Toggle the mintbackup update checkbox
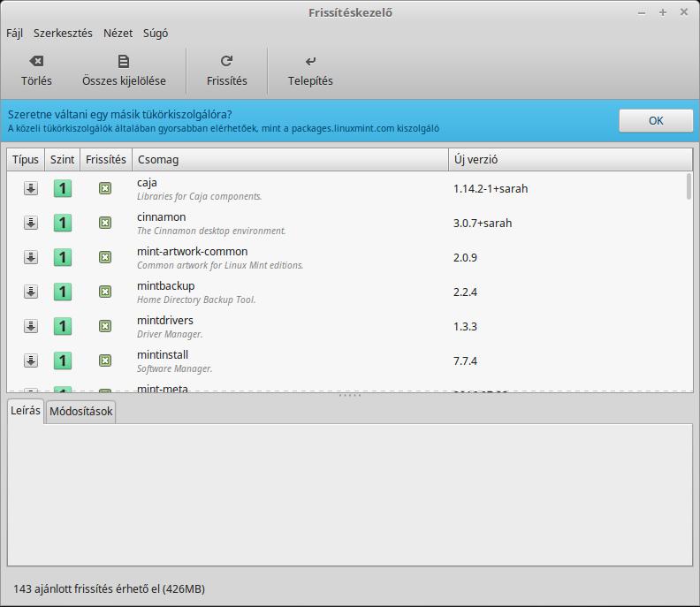Screen dimensions: 700x607 [x=105, y=292]
